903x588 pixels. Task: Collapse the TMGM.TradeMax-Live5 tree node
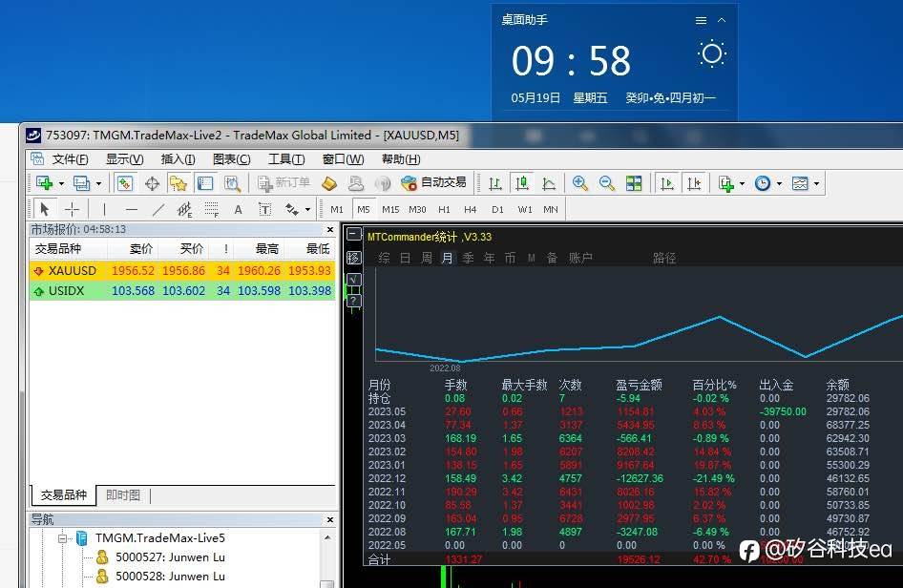(x=62, y=538)
